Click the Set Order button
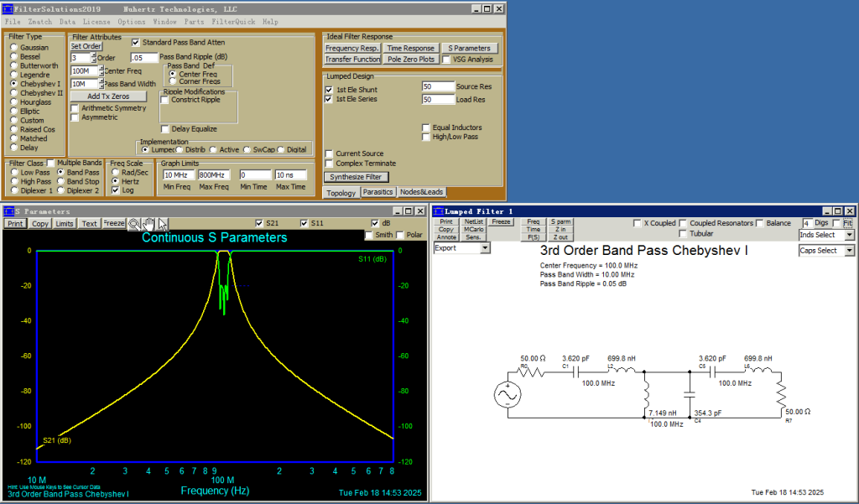The height and width of the screenshot is (504, 859). 86,47
